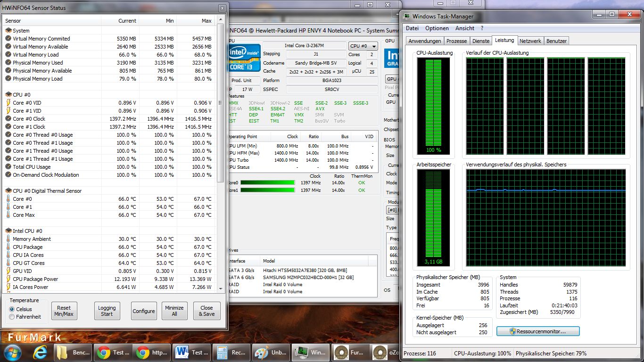Select the IA Cores Power row
Image resolution: width=644 pixels, height=362 pixels.
pos(109,287)
